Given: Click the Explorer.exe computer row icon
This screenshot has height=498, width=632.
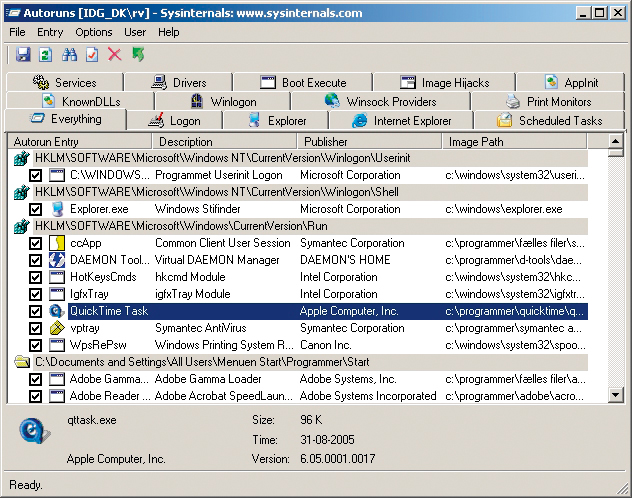Looking at the screenshot, I should (57, 209).
